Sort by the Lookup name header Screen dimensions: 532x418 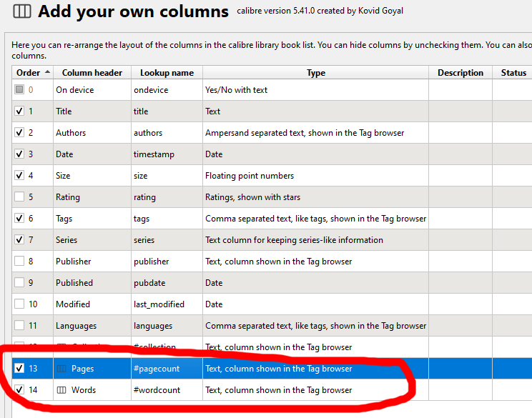[167, 73]
